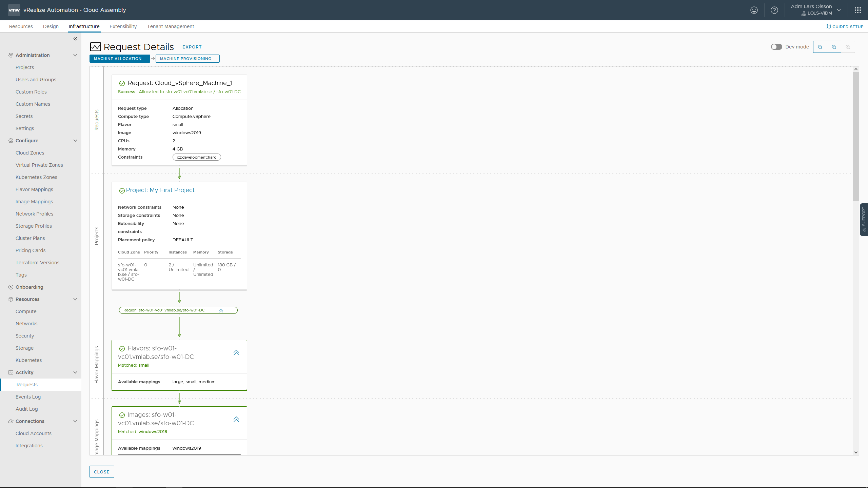Switch to the Resources top tab
The image size is (868, 488).
21,26
